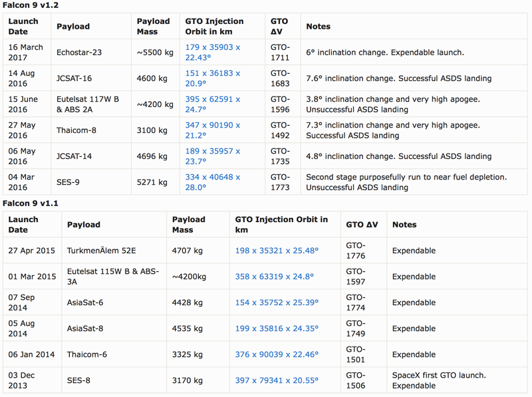Viewport: 532px width, 397px height.
Task: Open the Thaicom-8 orbit link 347 x 90190
Action: [213, 130]
